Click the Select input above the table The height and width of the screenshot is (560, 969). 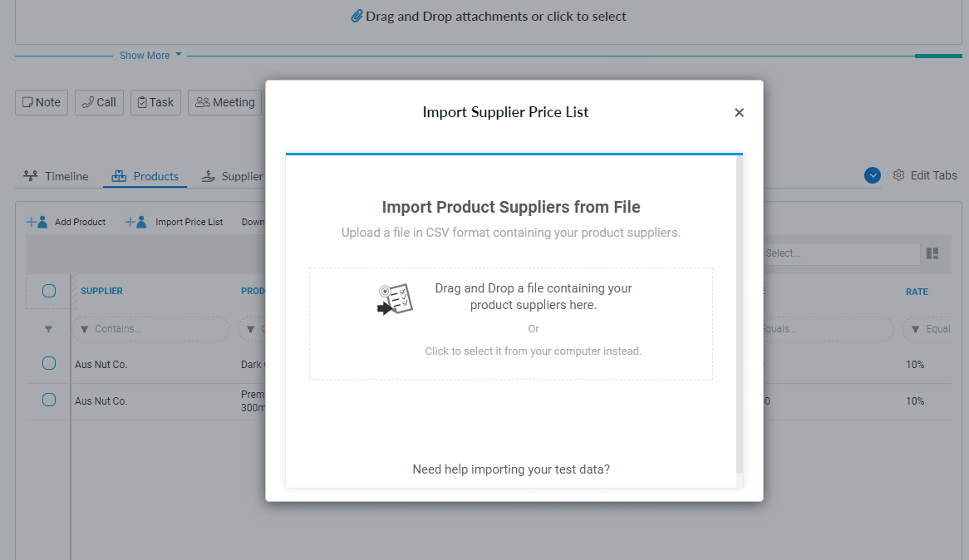839,253
